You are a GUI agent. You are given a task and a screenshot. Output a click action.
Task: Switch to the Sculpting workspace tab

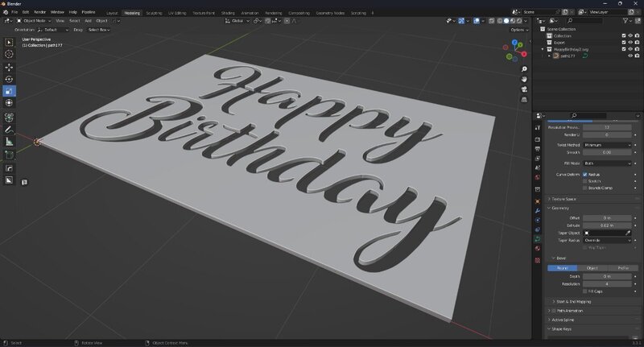pyautogui.click(x=153, y=13)
